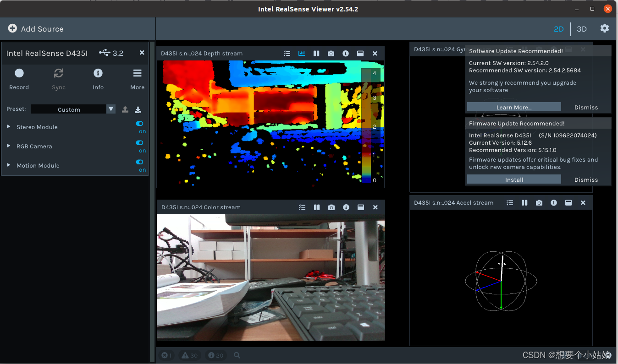Click the Add Source plus icon
Screen dimensions: 618x364
click(12, 28)
